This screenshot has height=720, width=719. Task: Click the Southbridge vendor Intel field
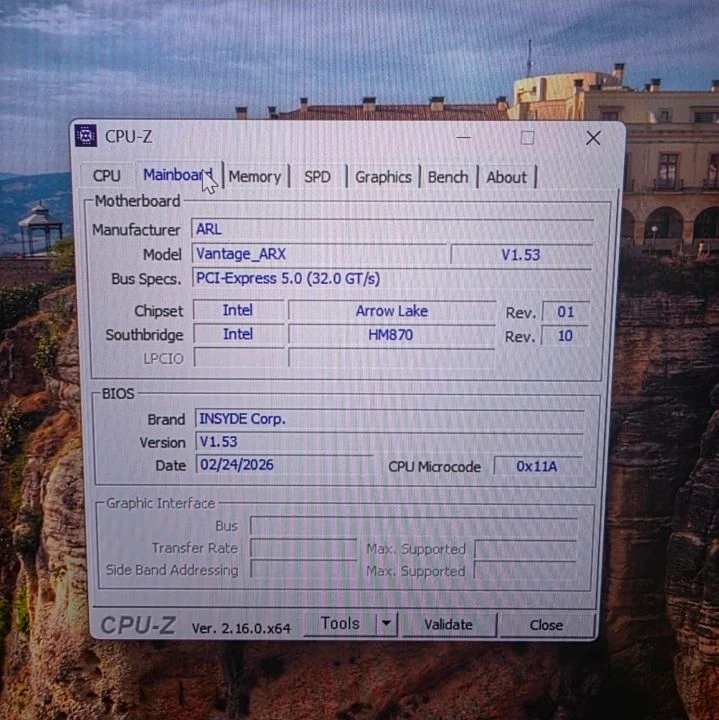pyautogui.click(x=238, y=334)
